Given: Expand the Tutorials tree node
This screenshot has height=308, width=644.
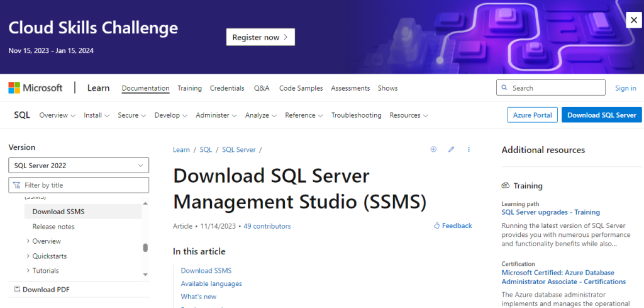Looking at the screenshot, I should (28, 271).
